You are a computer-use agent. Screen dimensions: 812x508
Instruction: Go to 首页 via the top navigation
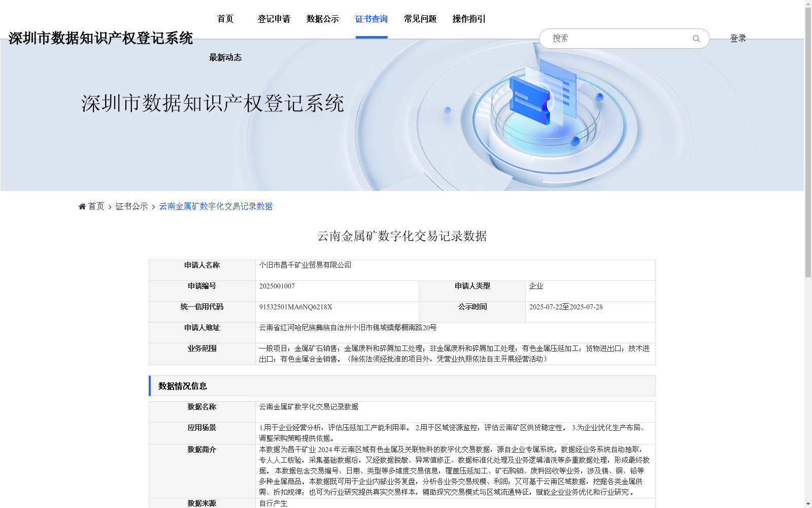click(x=225, y=19)
